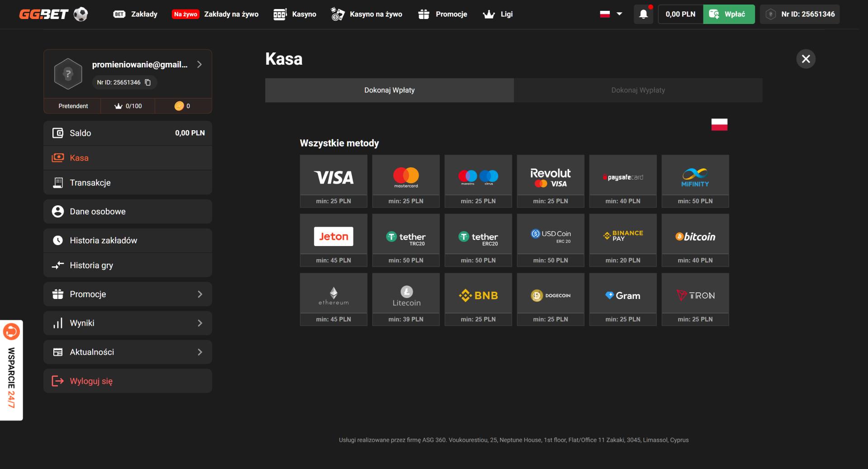This screenshot has width=868, height=469.
Task: Open the Wsparcie 24/7 support widget
Action: [x=11, y=370]
